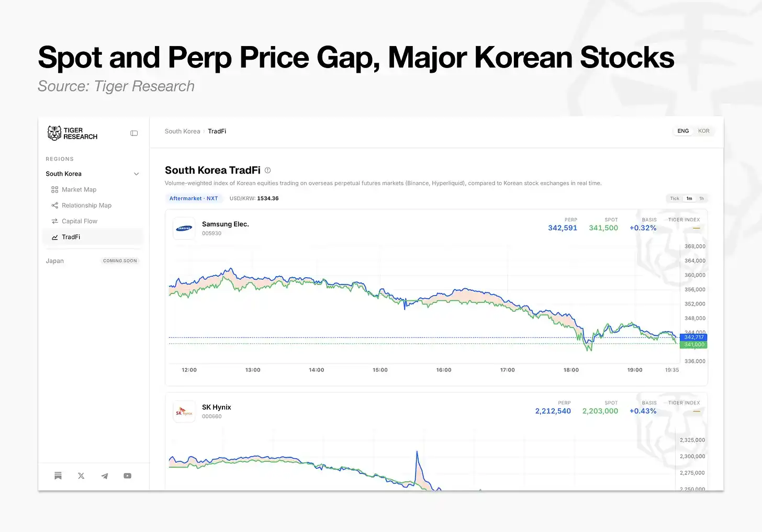This screenshot has width=762, height=532.
Task: Open Relationship Map in sidebar
Action: [86, 206]
